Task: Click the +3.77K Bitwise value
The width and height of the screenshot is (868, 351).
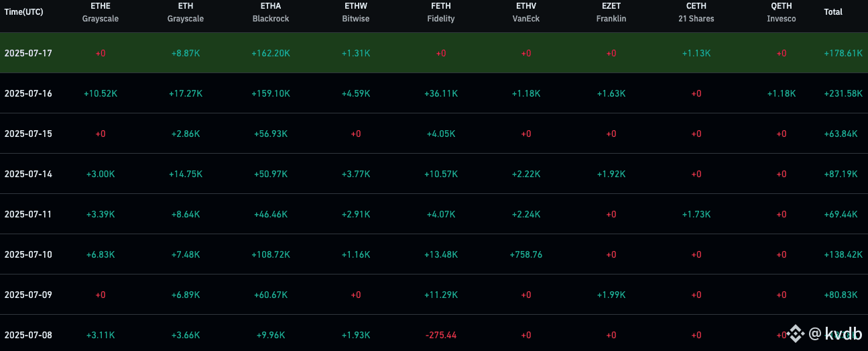Action: point(356,174)
